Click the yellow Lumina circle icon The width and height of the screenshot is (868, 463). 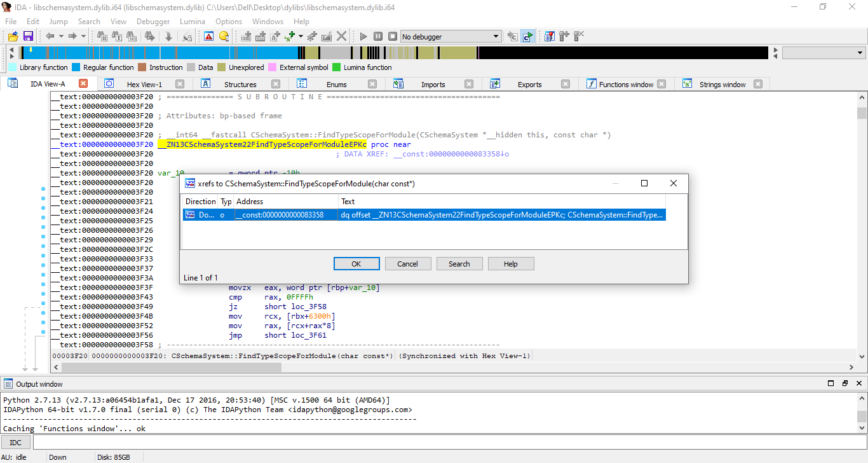(x=224, y=36)
